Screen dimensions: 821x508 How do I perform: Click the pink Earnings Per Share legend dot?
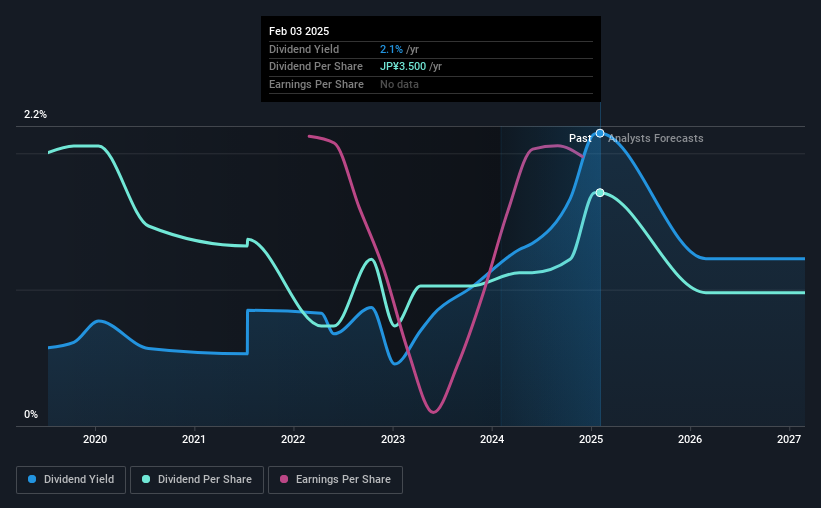284,479
